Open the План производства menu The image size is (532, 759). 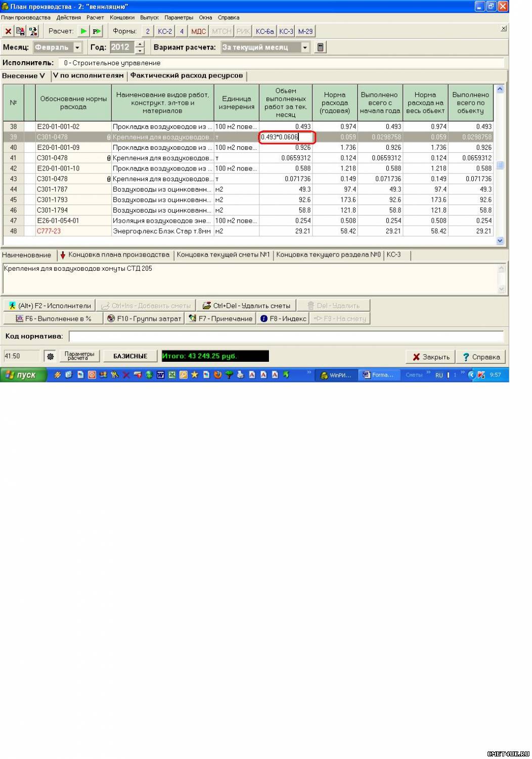pos(26,17)
